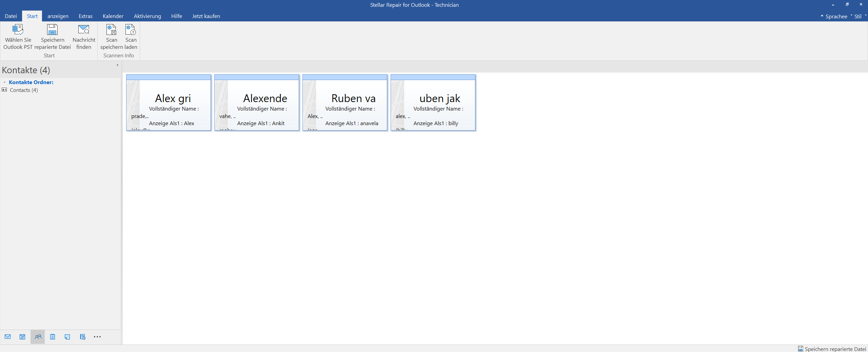The height and width of the screenshot is (352, 868).
Task: Open the Alex gri contact card
Action: [169, 102]
